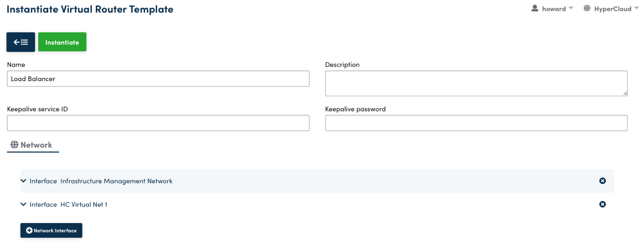Click the howard user profile icon

tap(535, 8)
